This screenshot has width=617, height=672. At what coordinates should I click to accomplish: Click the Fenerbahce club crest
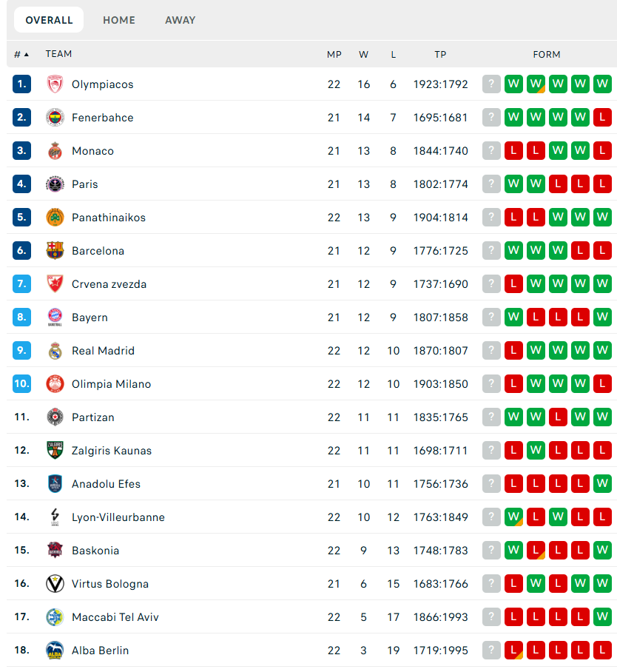click(x=55, y=118)
